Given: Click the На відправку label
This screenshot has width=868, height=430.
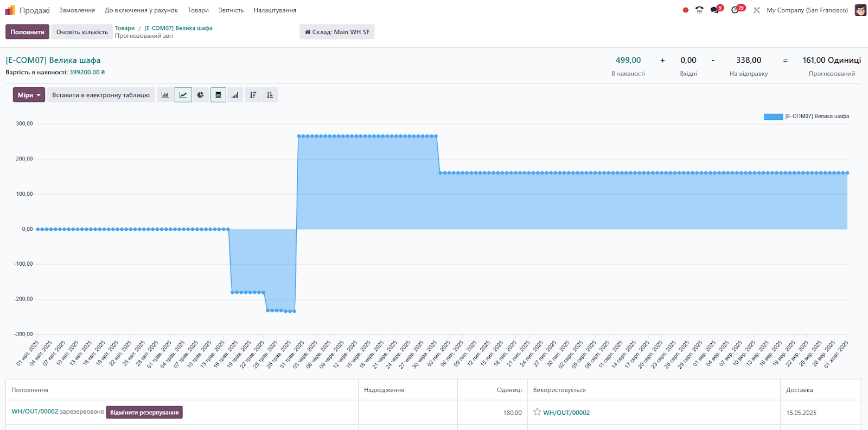Looking at the screenshot, I should [749, 74].
